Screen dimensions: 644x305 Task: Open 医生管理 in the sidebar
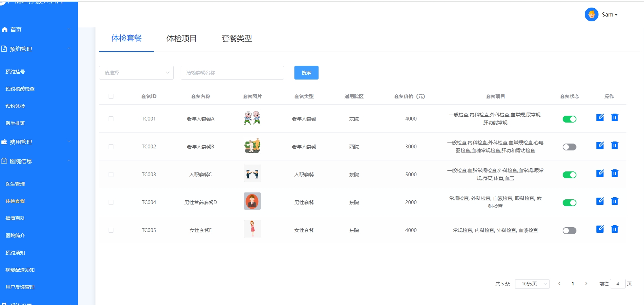click(15, 184)
